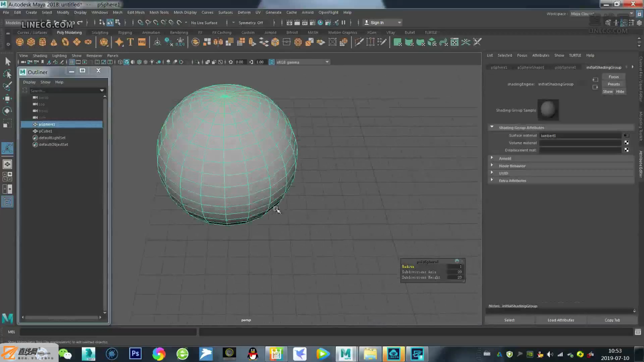644x362 pixels.
Task: Open the pSphereShape1 attribute tab
Action: [x=530, y=67]
